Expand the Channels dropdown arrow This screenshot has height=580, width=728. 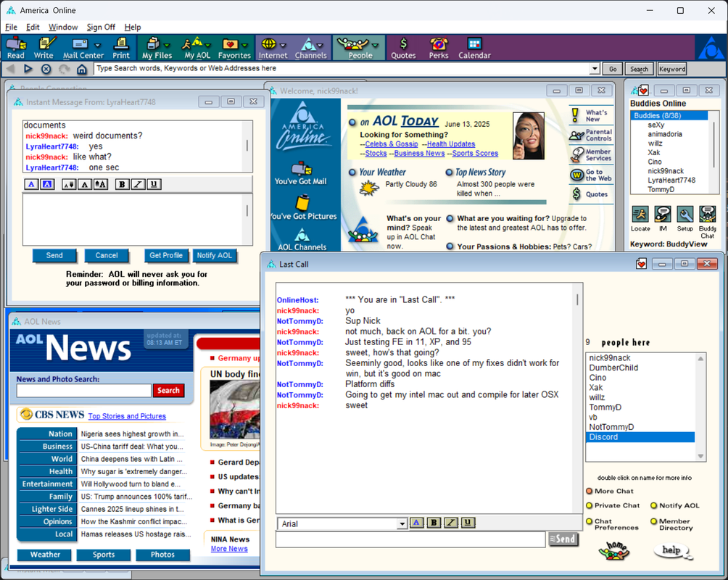320,46
